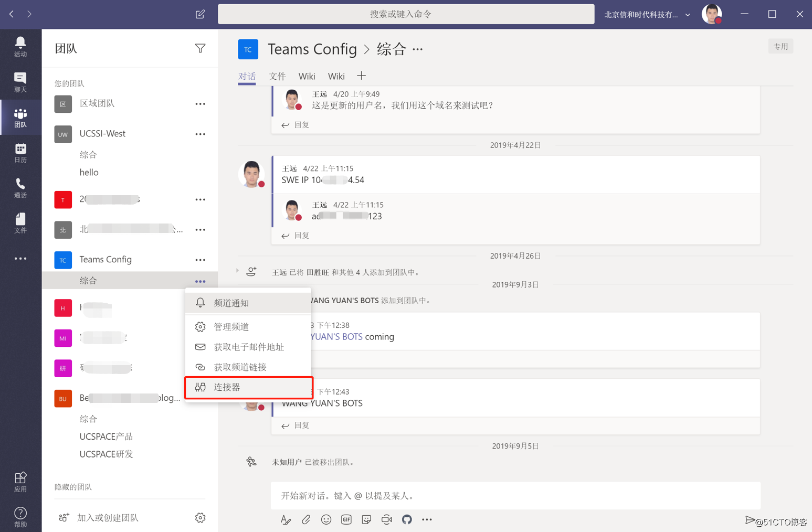Switch to the 对话 tab
The width and height of the screenshot is (812, 532).
(x=247, y=77)
